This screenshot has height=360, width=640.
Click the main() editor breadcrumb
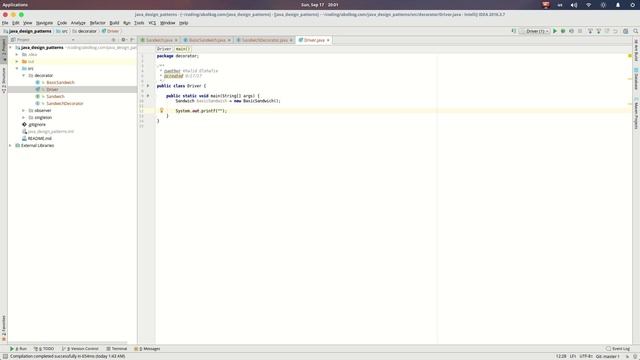[x=182, y=49]
